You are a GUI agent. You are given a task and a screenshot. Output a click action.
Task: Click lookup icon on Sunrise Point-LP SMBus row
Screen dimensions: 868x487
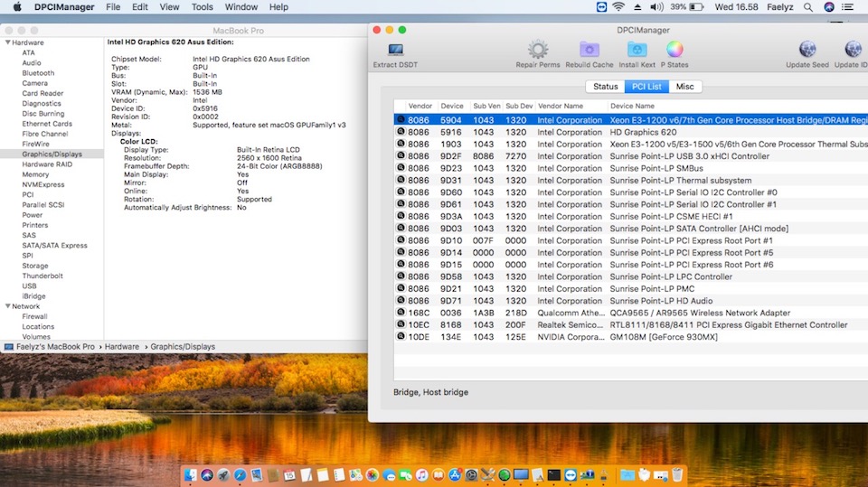pyautogui.click(x=401, y=168)
